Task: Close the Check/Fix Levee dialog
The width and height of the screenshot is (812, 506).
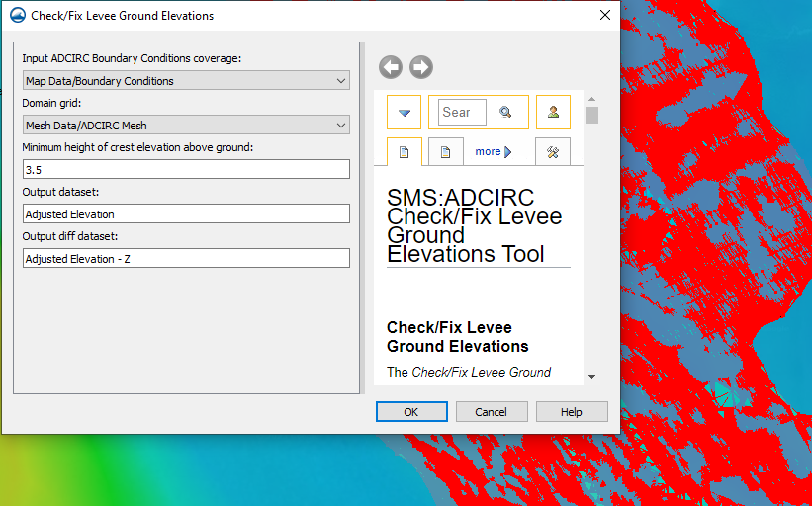Action: click(605, 16)
